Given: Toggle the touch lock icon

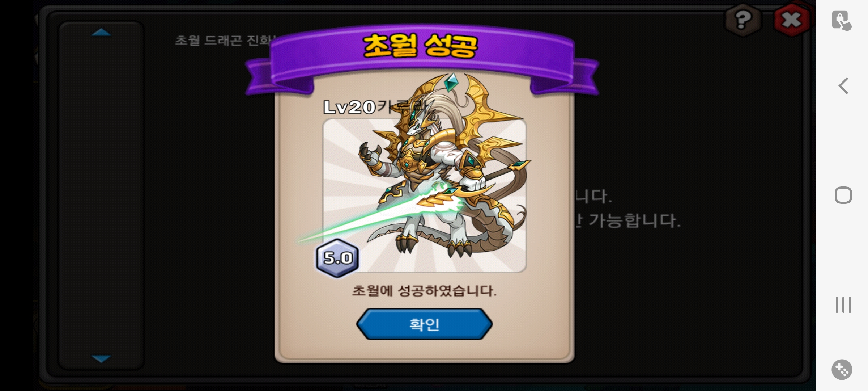Looking at the screenshot, I should click(x=841, y=20).
